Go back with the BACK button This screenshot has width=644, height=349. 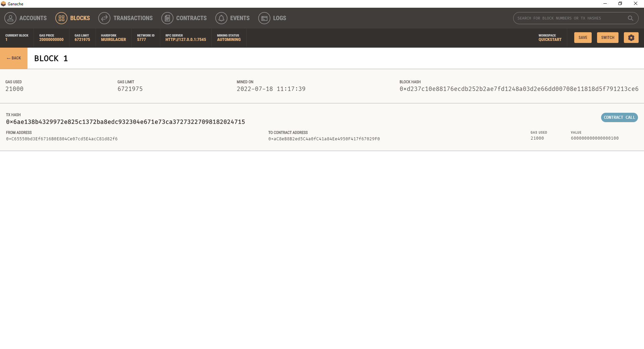(x=14, y=58)
